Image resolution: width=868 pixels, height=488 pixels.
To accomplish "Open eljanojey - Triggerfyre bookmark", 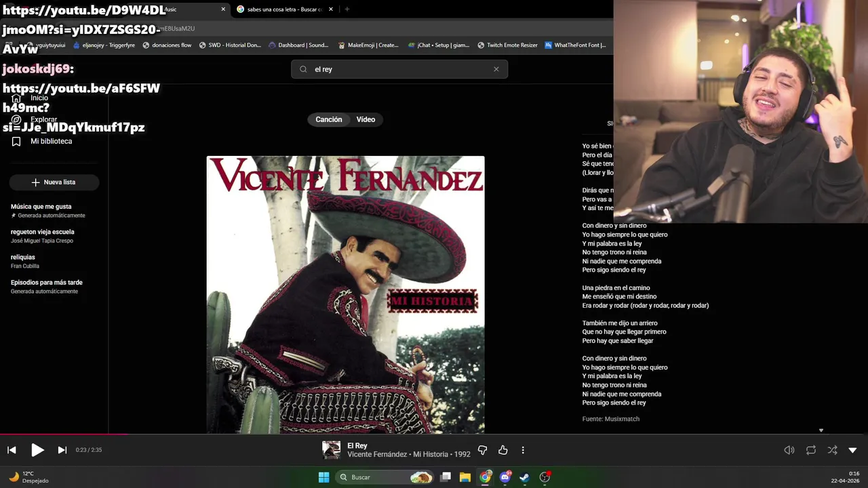I will click(x=104, y=45).
